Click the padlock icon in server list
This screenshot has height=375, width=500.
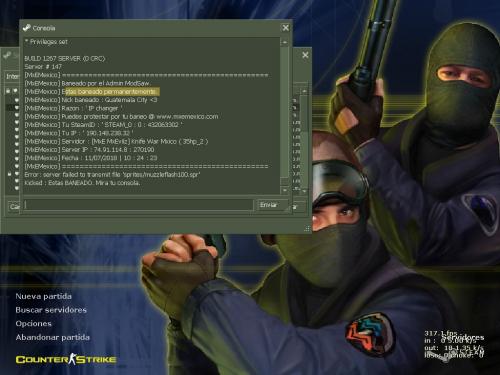coord(9,174)
